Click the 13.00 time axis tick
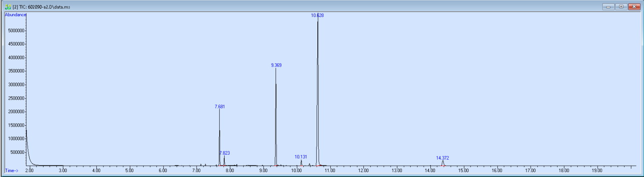 [x=397, y=170]
